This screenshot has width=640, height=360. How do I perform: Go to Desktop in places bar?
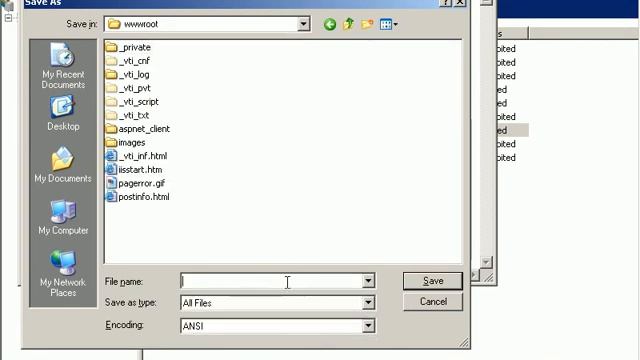tap(63, 113)
